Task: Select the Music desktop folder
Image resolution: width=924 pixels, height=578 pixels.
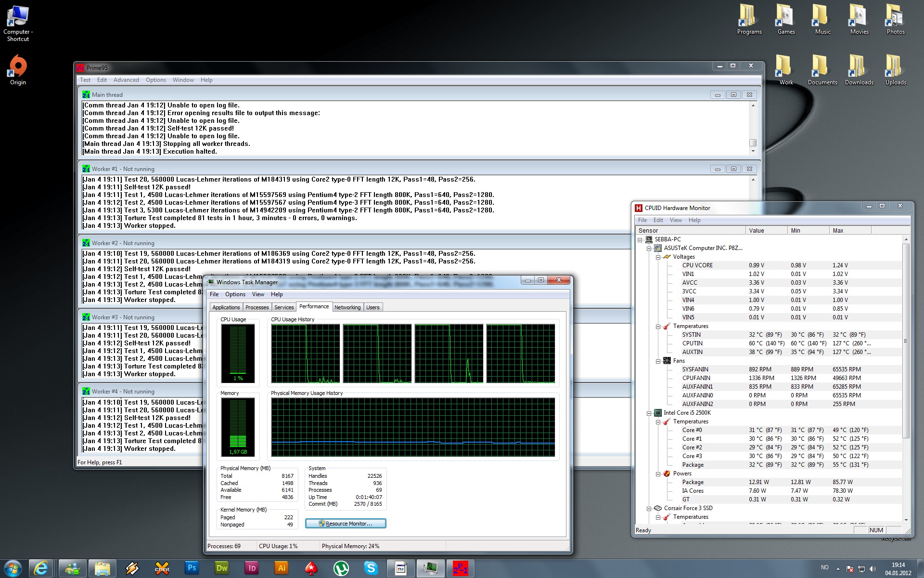Action: [822, 20]
